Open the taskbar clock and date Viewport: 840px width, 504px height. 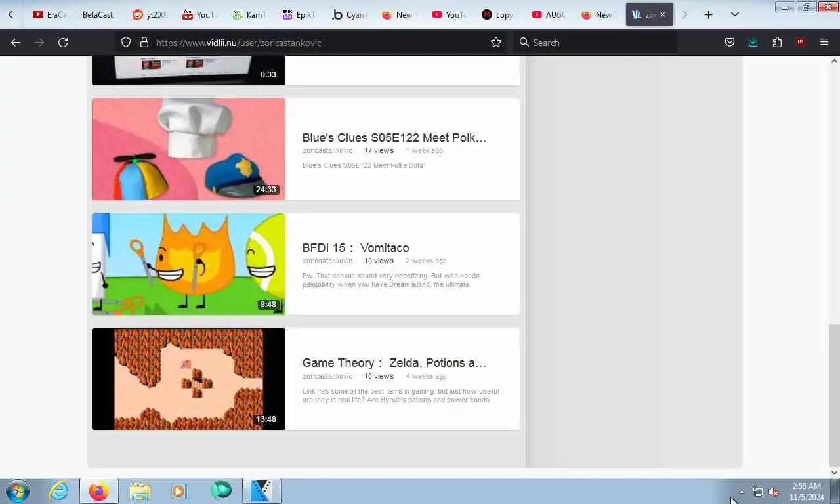[807, 492]
